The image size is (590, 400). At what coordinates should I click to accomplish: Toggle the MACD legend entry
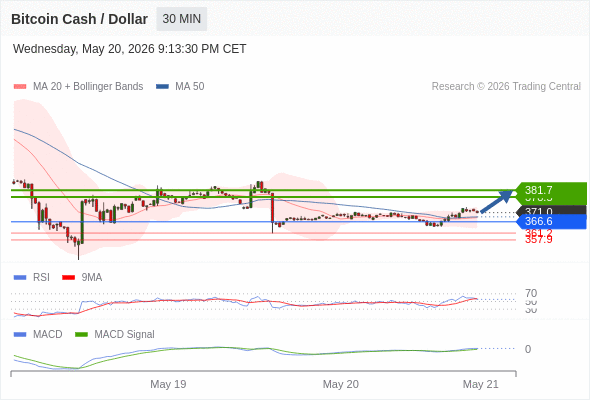[x=38, y=334]
